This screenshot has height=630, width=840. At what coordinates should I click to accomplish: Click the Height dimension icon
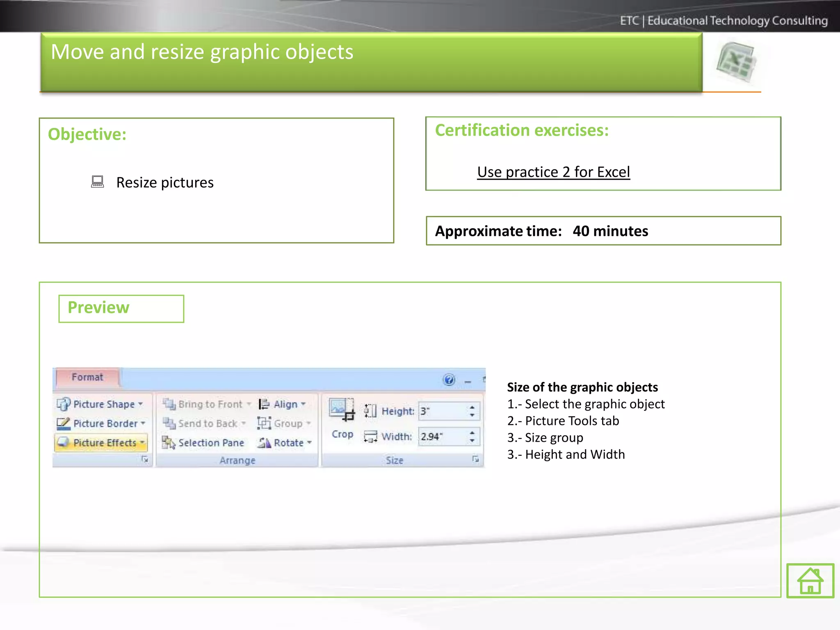(x=370, y=411)
